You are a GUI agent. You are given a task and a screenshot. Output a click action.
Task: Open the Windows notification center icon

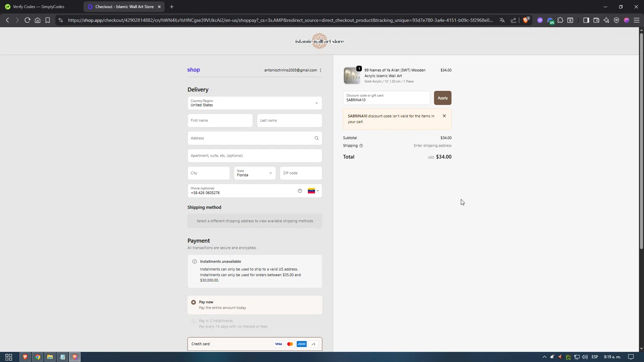631,357
